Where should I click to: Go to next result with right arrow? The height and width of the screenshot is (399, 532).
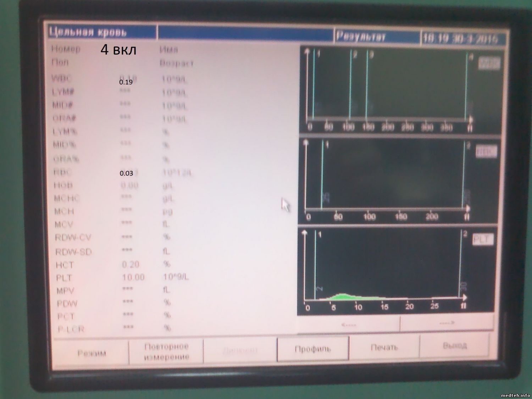click(447, 323)
